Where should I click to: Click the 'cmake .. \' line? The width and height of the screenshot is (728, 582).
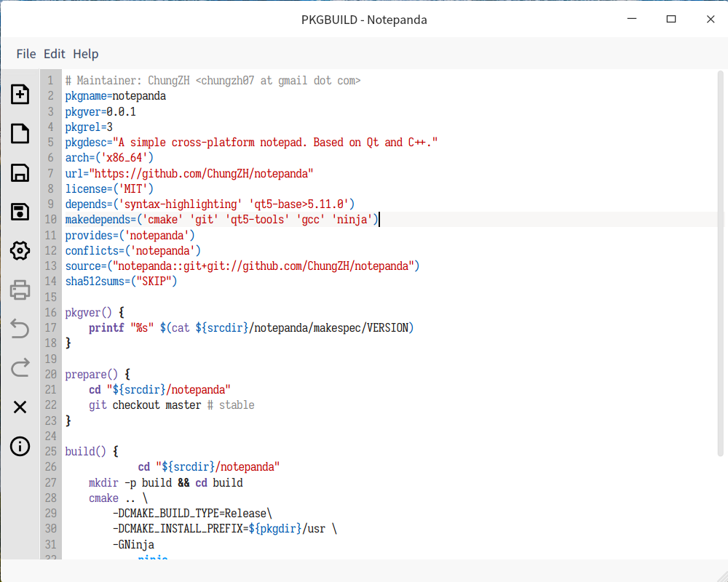click(118, 498)
